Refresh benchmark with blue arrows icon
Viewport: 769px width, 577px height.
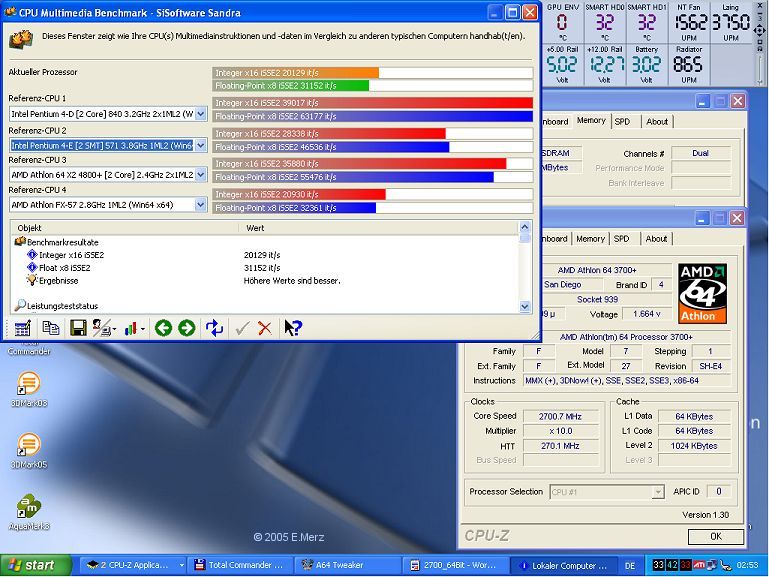(214, 328)
